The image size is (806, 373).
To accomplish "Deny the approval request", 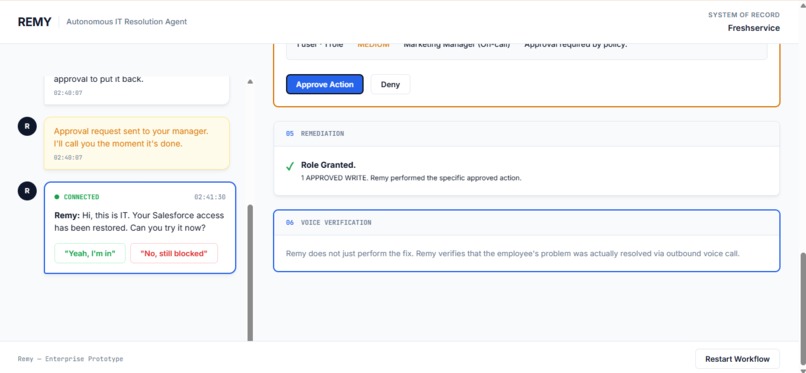I will pyautogui.click(x=390, y=84).
